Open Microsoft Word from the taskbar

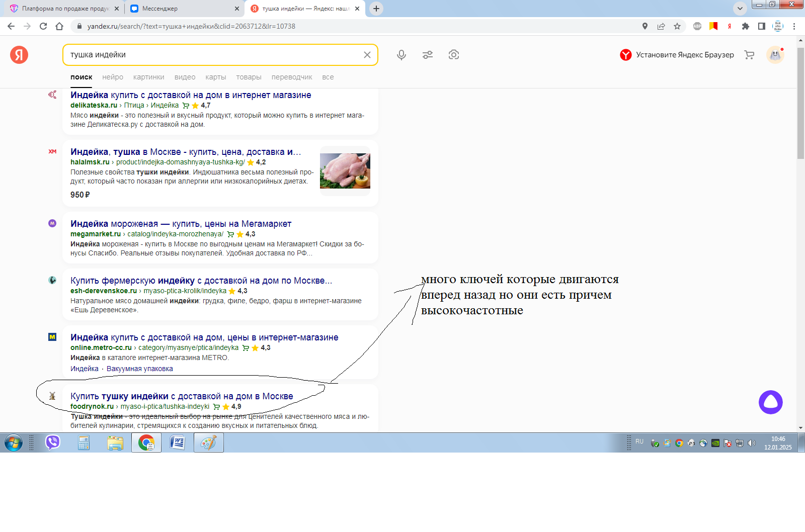pos(178,442)
